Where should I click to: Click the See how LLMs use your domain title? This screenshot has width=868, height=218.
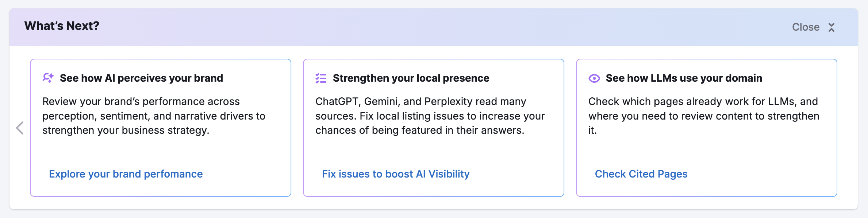(x=684, y=78)
